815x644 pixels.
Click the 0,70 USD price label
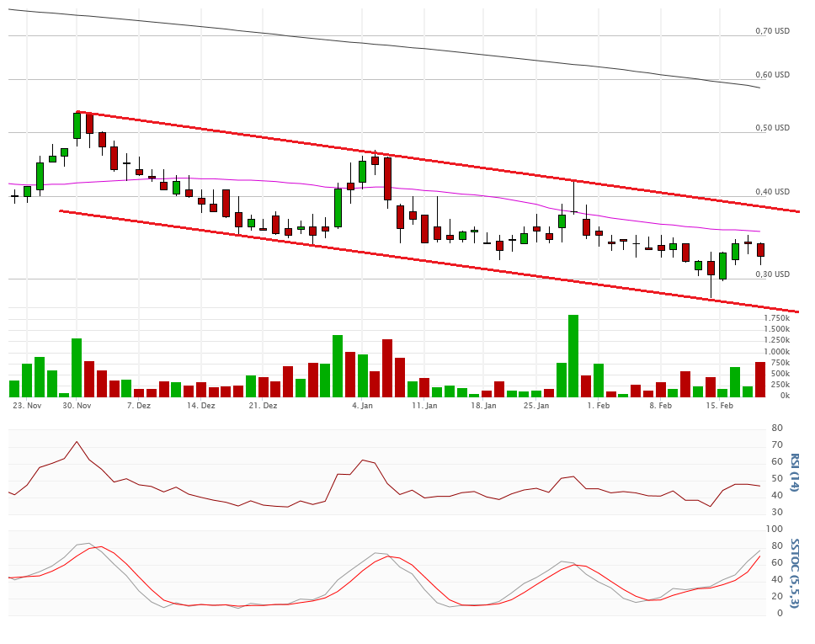(x=772, y=31)
